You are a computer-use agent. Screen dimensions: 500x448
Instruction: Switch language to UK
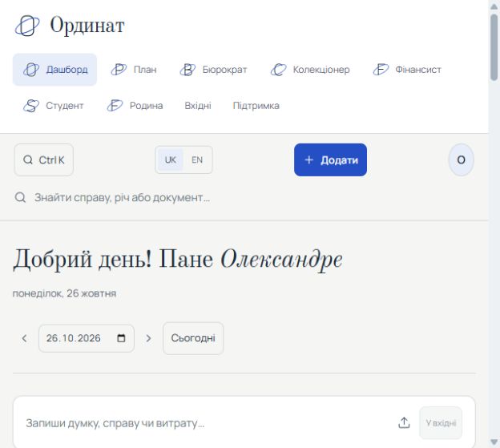tap(171, 159)
